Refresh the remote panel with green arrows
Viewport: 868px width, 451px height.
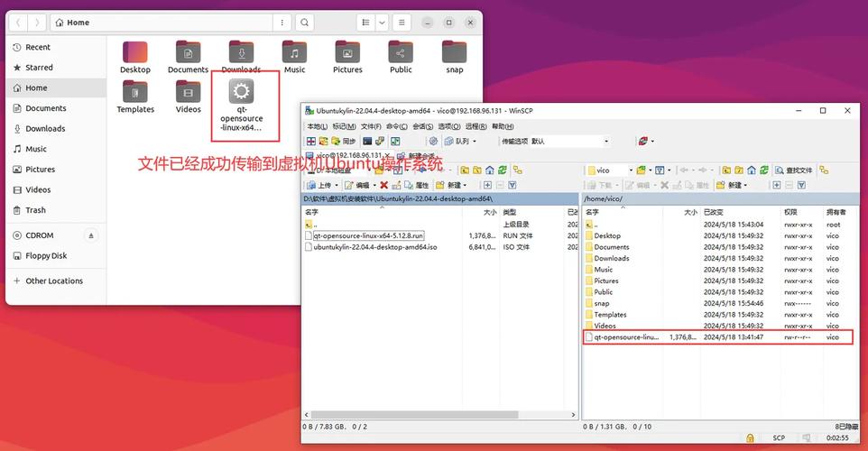[764, 170]
